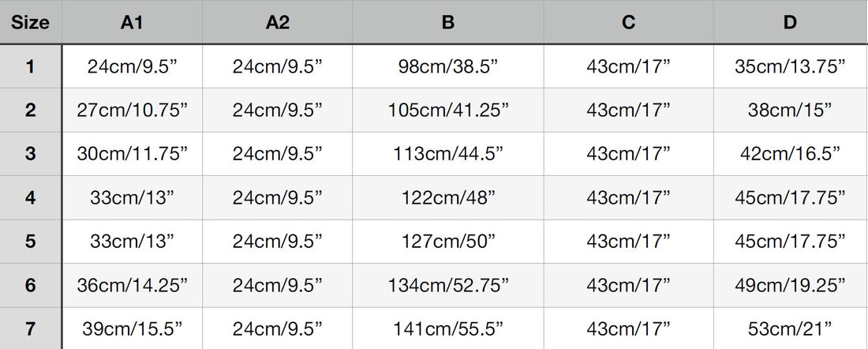Select the 42cm/16.5” cell
The width and height of the screenshot is (868, 349).
tap(790, 154)
